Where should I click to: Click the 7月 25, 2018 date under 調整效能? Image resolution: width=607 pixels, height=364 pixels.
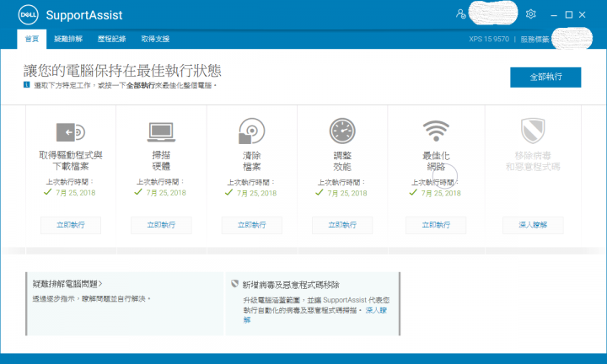coord(347,193)
